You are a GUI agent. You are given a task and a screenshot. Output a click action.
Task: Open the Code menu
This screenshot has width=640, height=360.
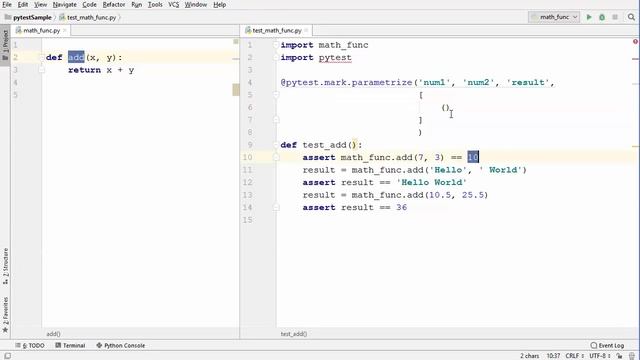(89, 4)
